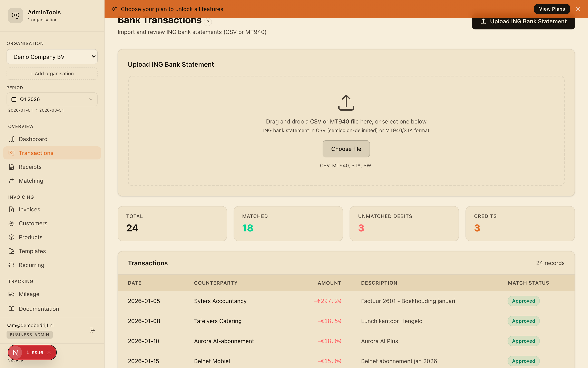
Task: Open the Mileage tracking page
Action: point(52,294)
